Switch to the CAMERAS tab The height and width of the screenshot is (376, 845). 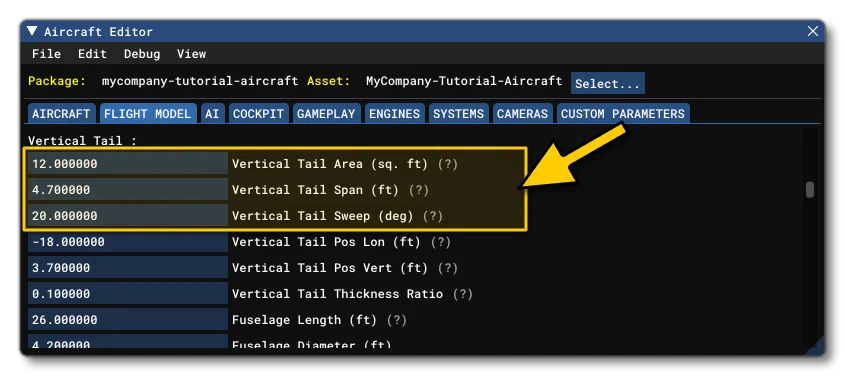(x=522, y=114)
